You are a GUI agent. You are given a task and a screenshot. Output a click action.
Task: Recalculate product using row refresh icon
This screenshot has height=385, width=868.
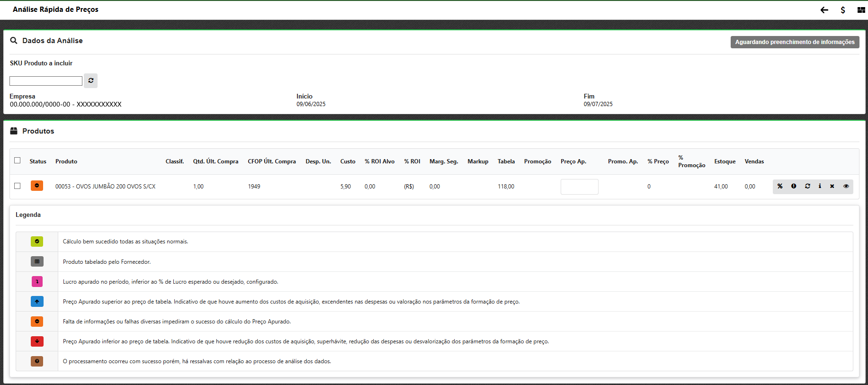point(807,186)
